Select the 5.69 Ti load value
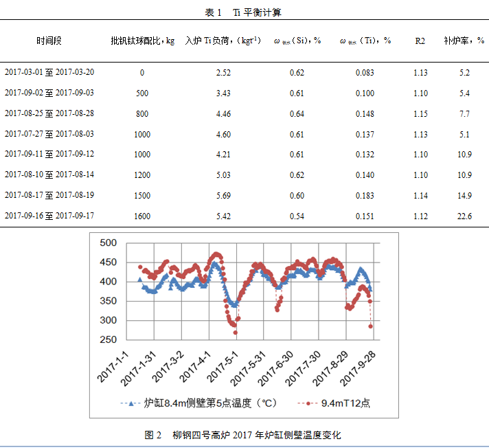The width and height of the screenshot is (489, 448). (x=223, y=196)
